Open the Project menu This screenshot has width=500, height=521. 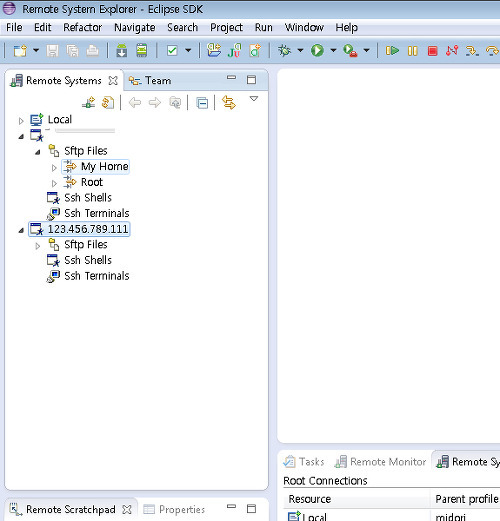click(226, 27)
